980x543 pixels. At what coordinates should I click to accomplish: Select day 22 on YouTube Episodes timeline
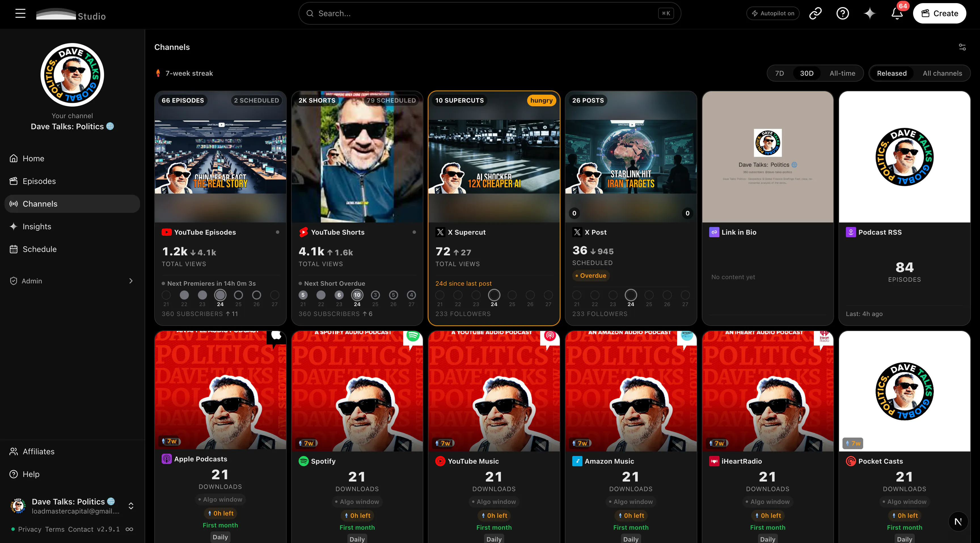click(x=184, y=295)
